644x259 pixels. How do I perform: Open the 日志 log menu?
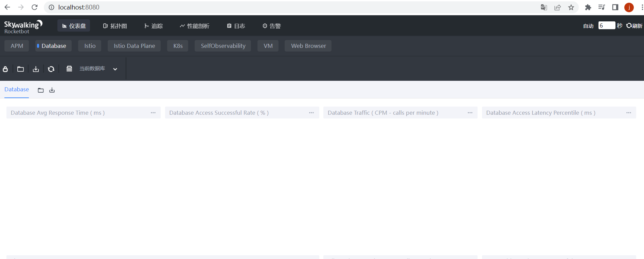[236, 26]
